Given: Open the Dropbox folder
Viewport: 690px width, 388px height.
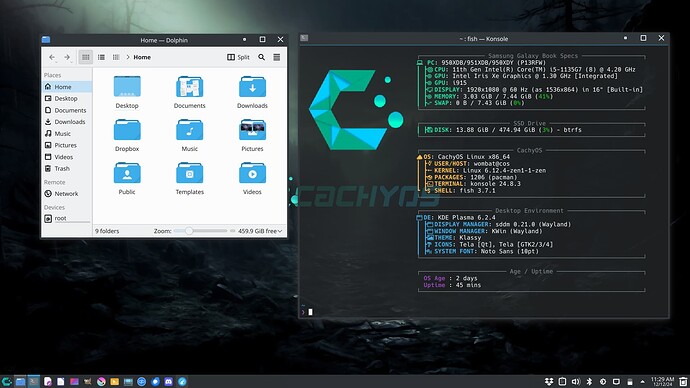Looking at the screenshot, I should pos(127,135).
